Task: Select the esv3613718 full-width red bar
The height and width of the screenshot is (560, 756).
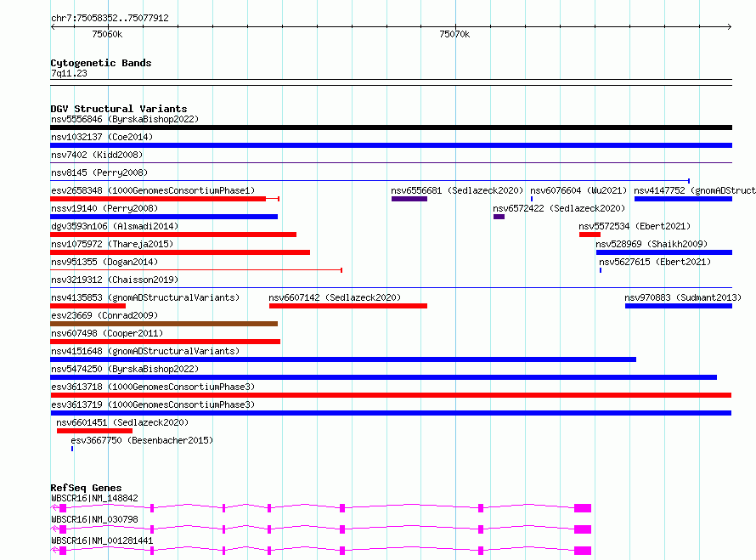Action: coord(391,395)
